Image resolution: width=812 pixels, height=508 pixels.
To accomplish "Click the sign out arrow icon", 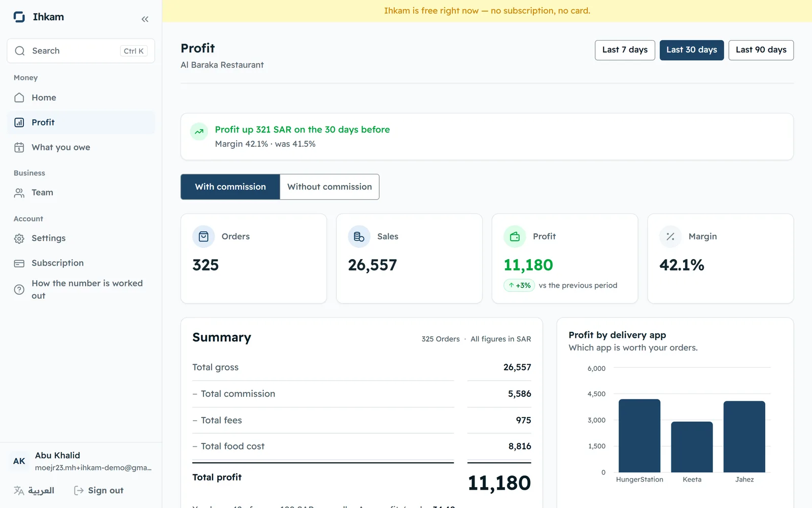I will 79,490.
